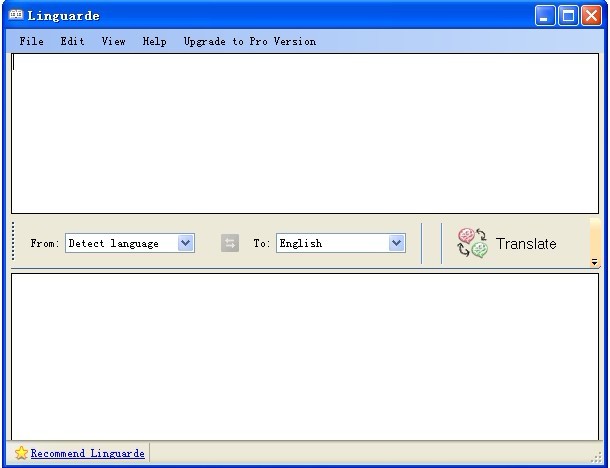Click the translate speech bubbles icon
Viewport: 610px width, 468px height.
coord(472,243)
